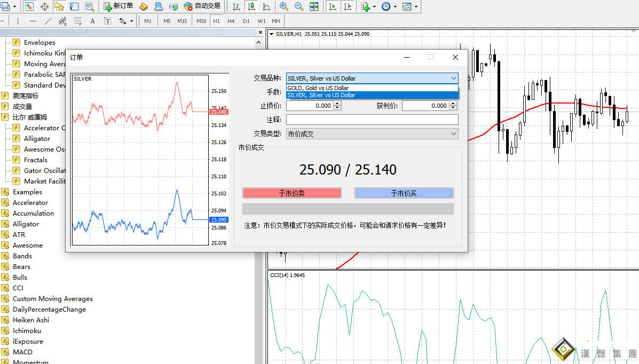Open the 交易品种 symbol dropdown

click(372, 78)
